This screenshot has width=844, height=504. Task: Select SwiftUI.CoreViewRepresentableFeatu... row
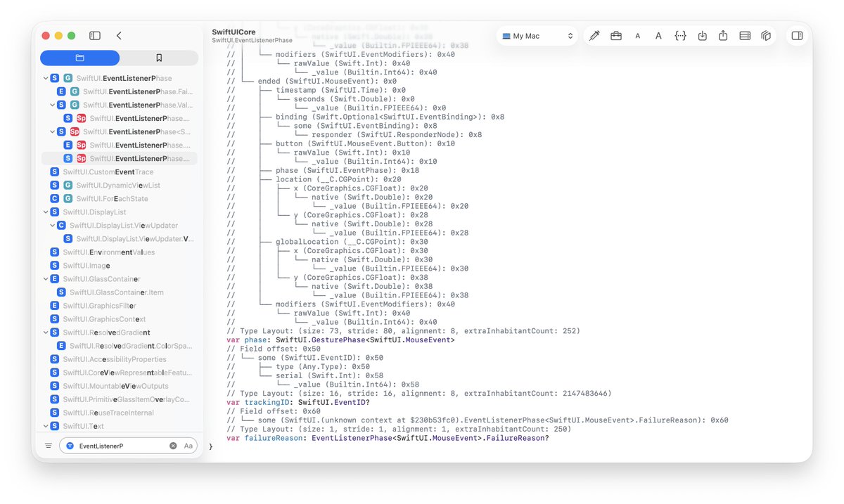tap(120, 373)
